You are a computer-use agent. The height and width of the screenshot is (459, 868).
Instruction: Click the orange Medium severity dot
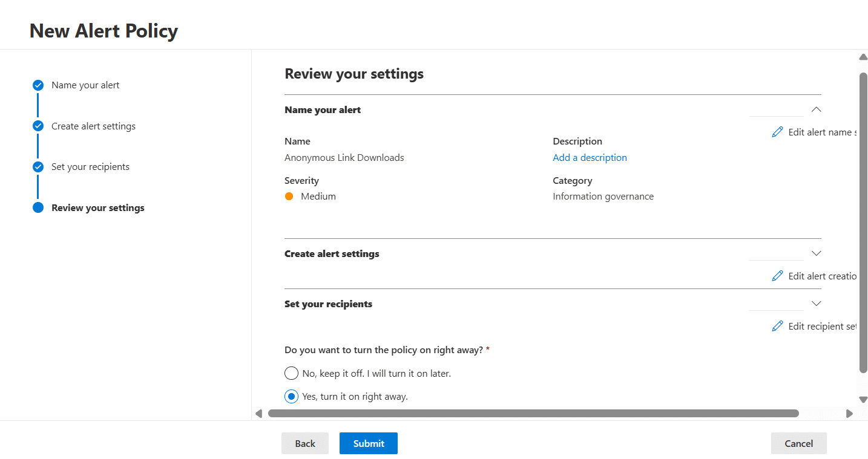(289, 197)
